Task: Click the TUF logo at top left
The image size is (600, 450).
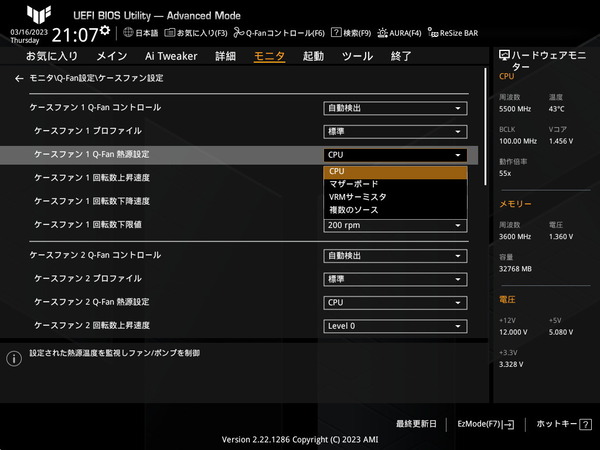Action: pos(39,14)
